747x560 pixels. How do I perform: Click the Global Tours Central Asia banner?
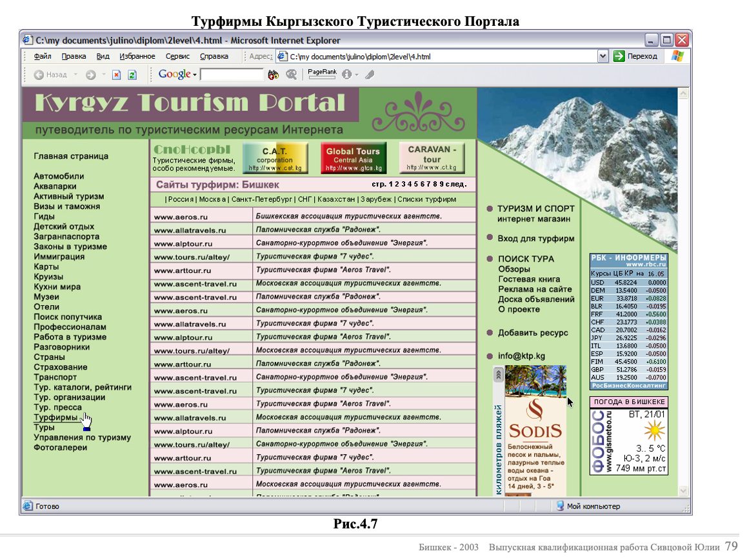tap(353, 158)
